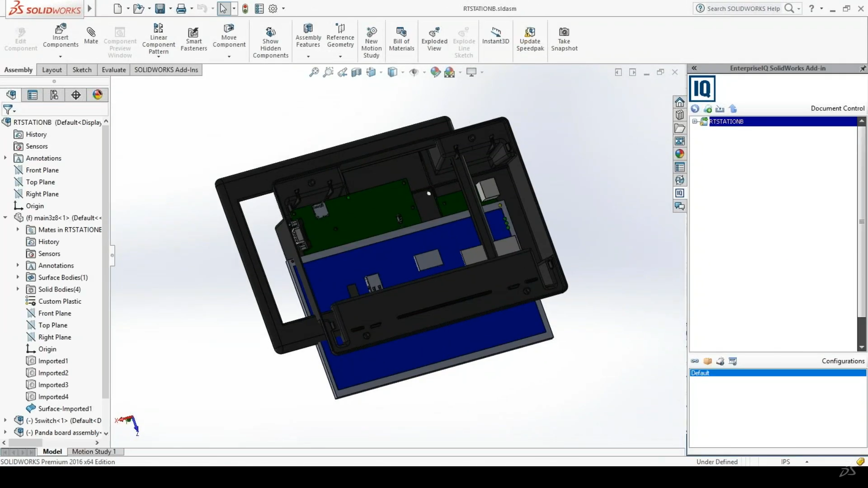This screenshot has width=868, height=488.
Task: Open the PropertyManager tab icon
Action: tap(33, 95)
